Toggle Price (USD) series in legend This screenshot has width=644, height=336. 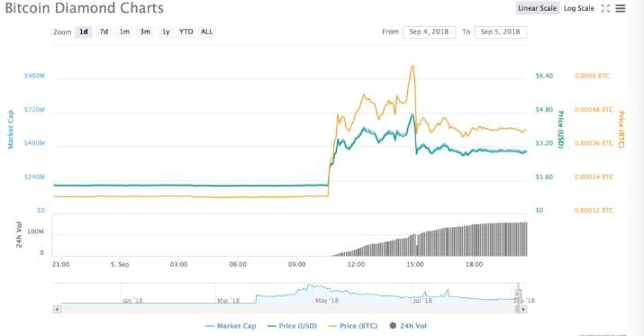tap(292, 326)
